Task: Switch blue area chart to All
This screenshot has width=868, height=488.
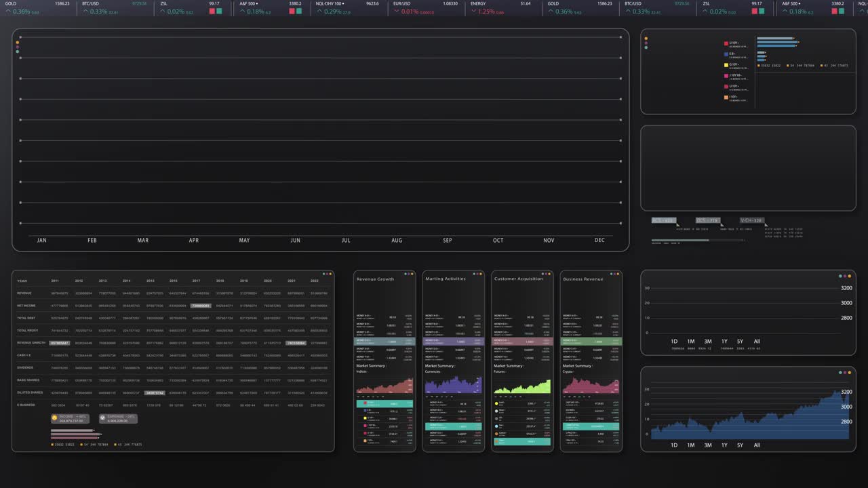Action: 757,445
